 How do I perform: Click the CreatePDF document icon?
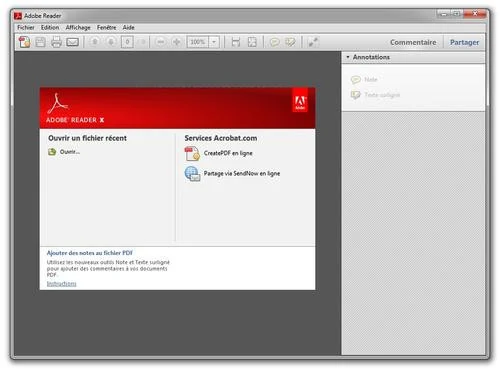192,154
